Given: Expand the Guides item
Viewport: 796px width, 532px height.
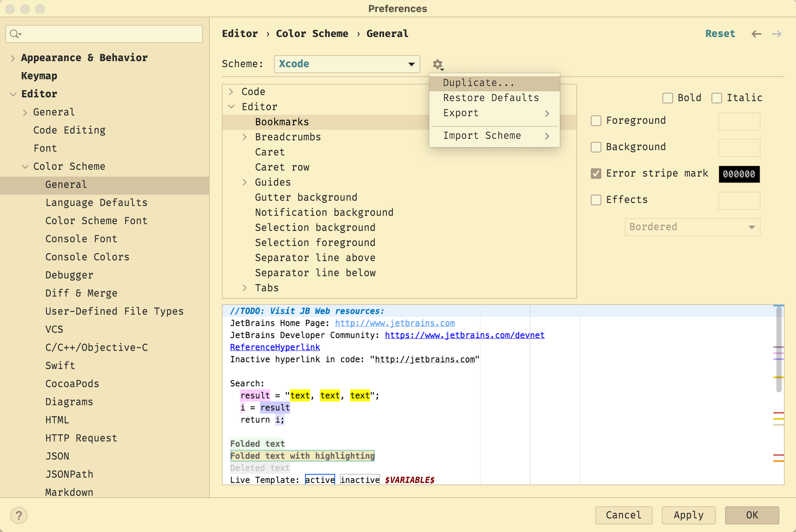Looking at the screenshot, I should [x=245, y=182].
